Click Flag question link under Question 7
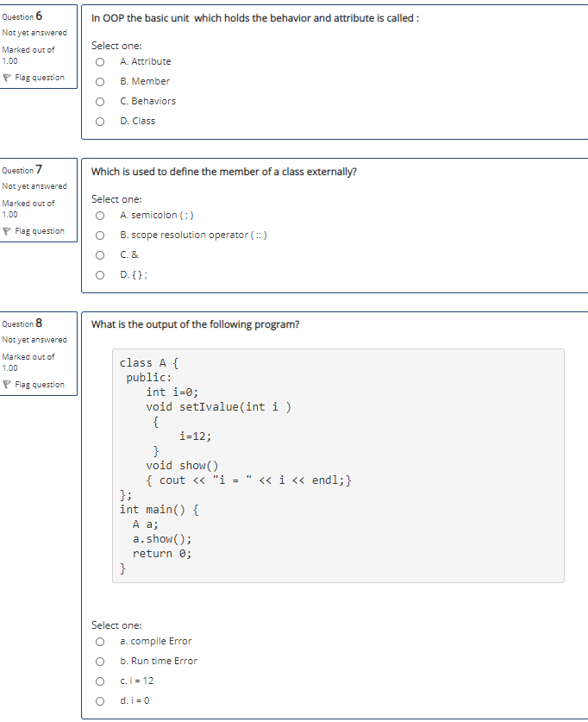 click(40, 230)
